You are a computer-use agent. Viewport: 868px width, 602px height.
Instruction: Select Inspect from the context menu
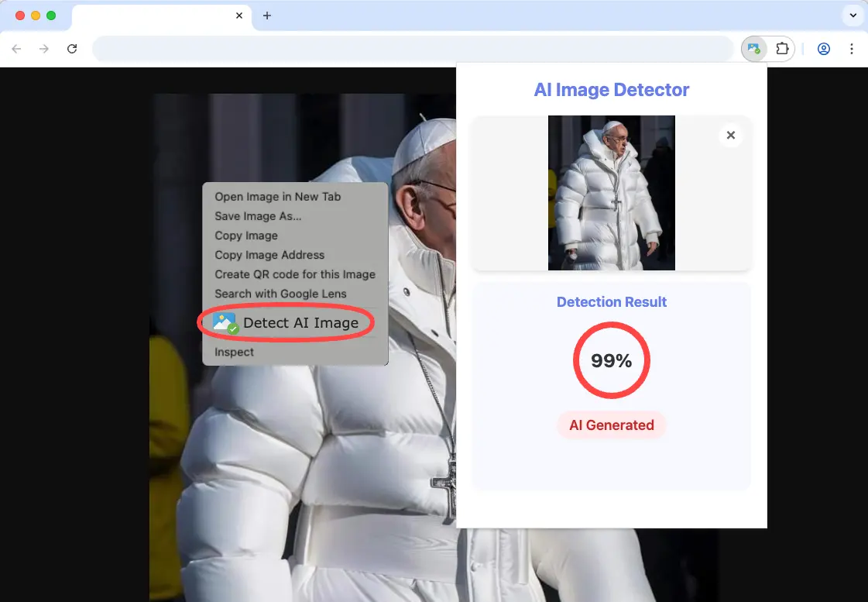pos(234,352)
